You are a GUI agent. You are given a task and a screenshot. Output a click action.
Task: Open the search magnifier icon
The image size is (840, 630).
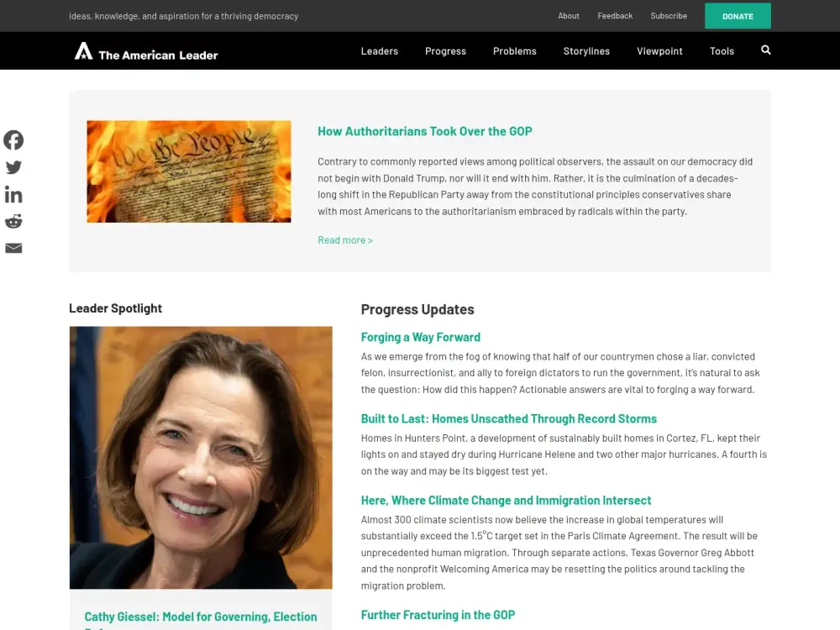(765, 50)
